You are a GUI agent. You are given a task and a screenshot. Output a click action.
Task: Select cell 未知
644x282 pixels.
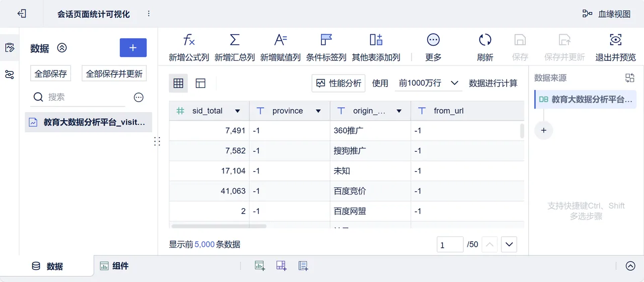click(370, 171)
